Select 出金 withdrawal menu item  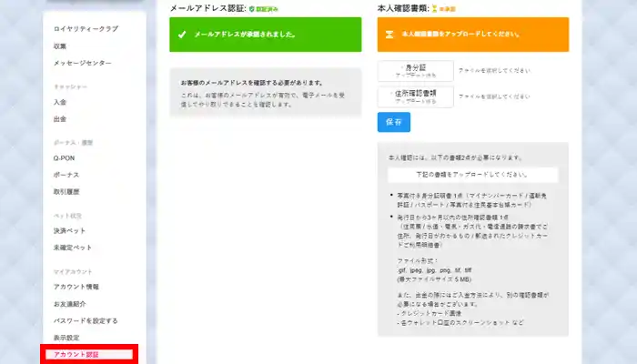(60, 118)
